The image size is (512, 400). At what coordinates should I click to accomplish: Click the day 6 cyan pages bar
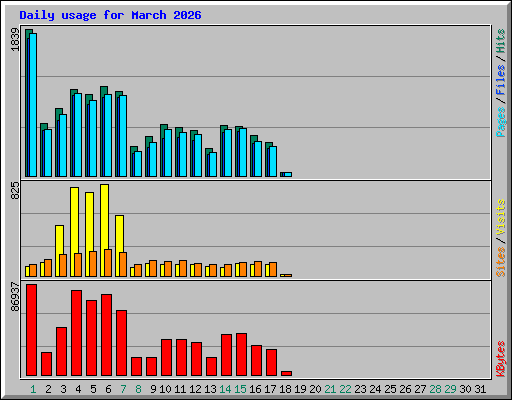click(x=108, y=135)
